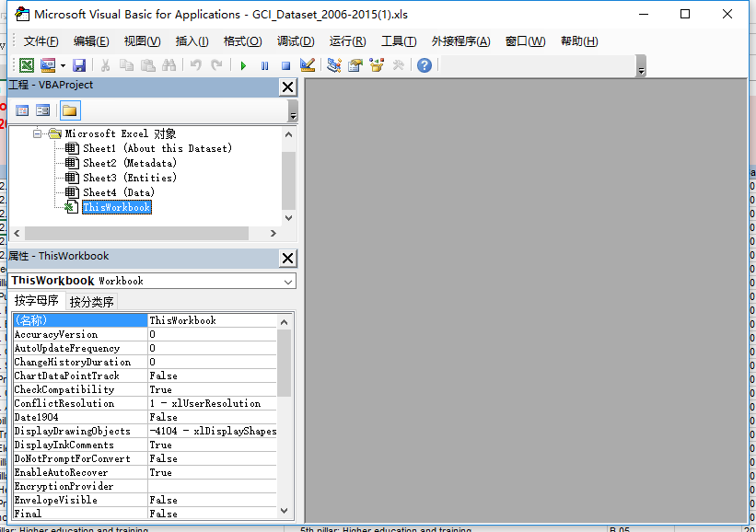Open the 调试(D) menu
This screenshot has width=756, height=532.
[x=296, y=41]
